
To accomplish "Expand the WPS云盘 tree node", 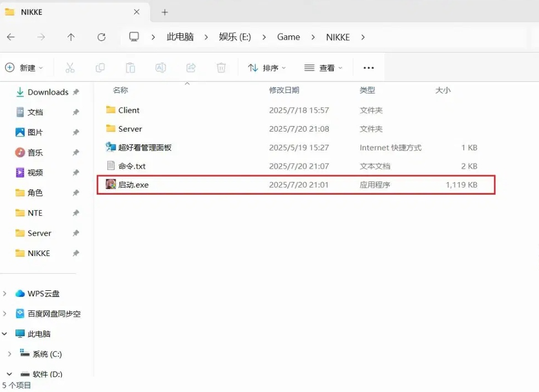I will click(x=4, y=294).
